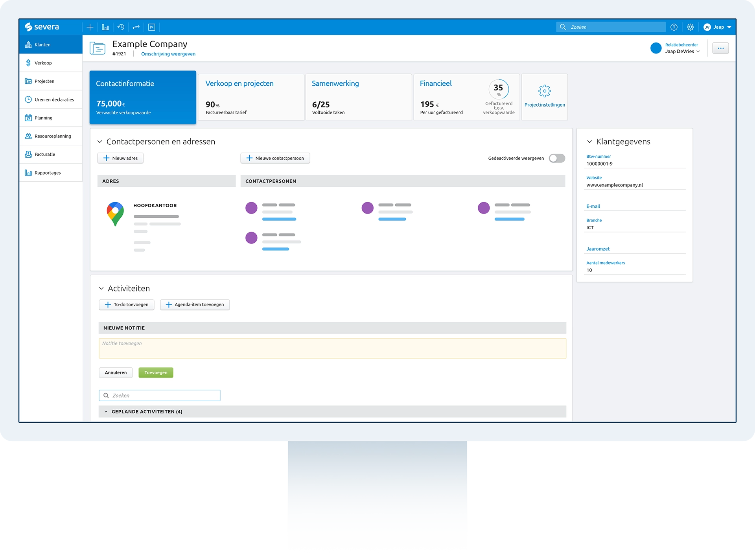Screen dimensions: 755x560
Task: Click the Notitie toevoegen text field
Action: pyautogui.click(x=332, y=348)
